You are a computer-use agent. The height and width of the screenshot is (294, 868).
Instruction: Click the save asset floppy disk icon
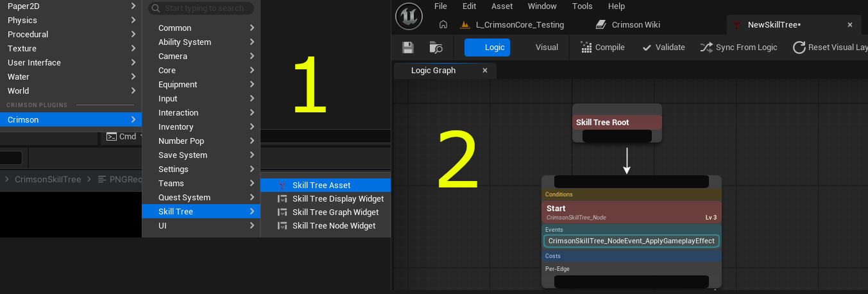pos(408,48)
